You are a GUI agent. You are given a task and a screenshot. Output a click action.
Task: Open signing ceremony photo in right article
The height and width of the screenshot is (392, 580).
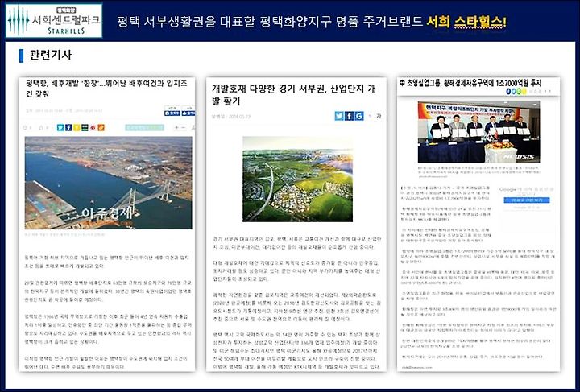pos(478,132)
